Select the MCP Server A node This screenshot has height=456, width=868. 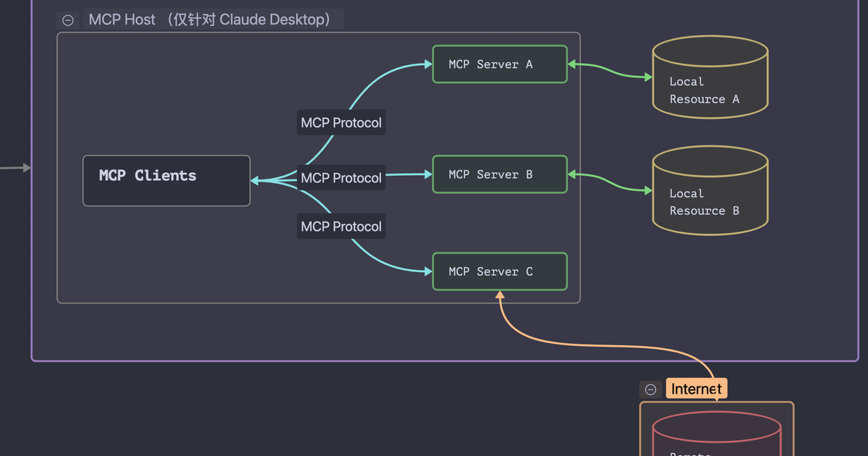click(x=500, y=64)
